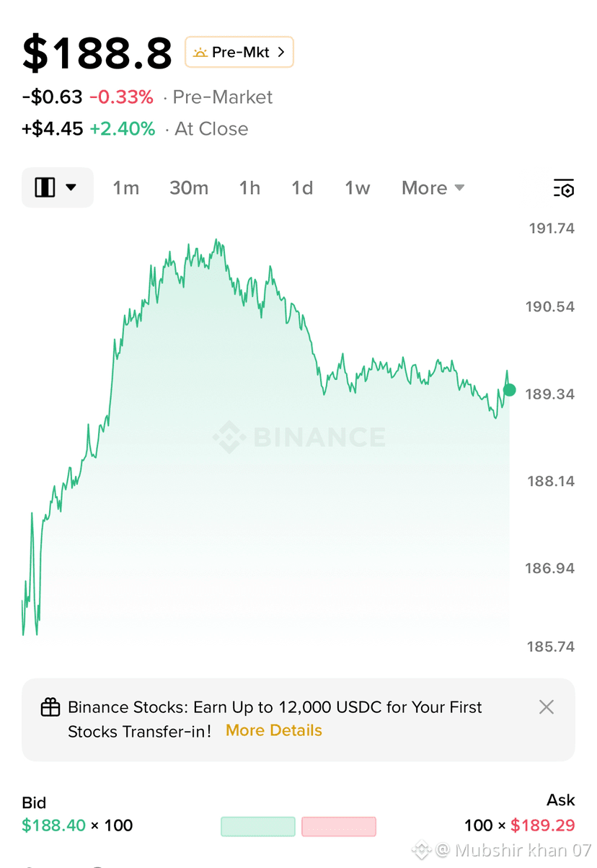
Task: Open the chart indicator settings icon
Action: point(564,188)
